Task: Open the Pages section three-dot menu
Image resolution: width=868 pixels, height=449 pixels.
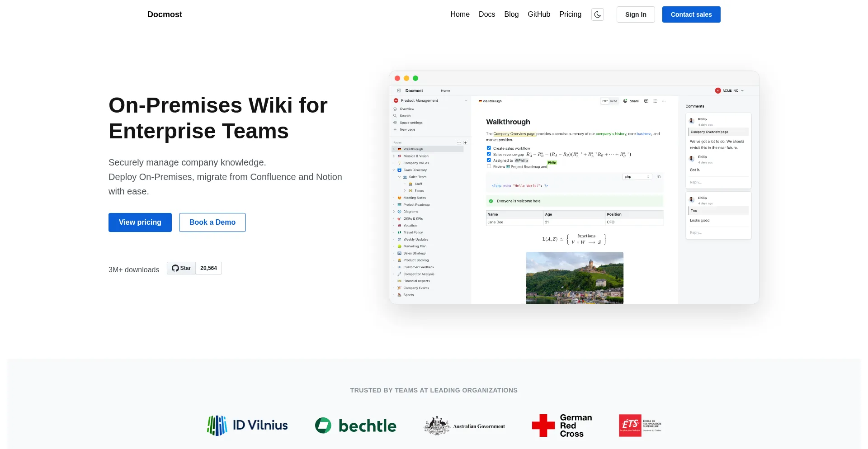Action: pos(459,142)
